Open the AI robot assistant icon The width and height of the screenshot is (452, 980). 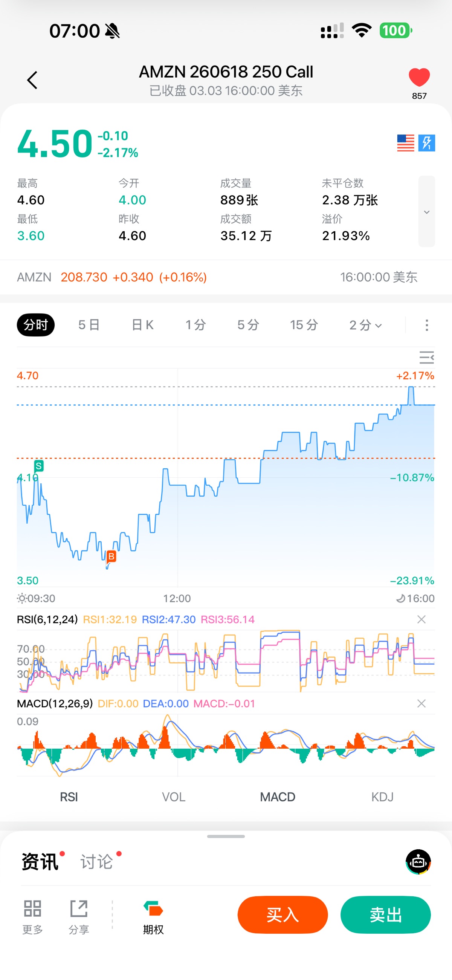coord(418,862)
